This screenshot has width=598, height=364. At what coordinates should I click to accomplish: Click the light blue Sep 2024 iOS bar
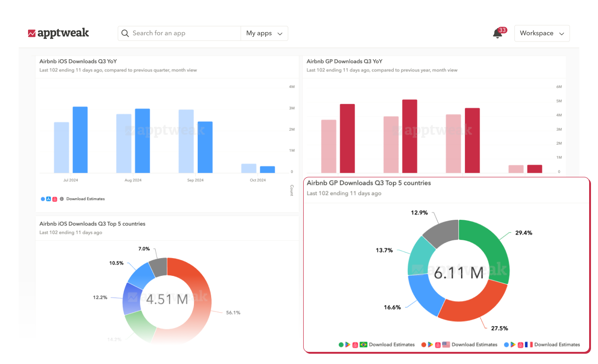click(x=186, y=141)
